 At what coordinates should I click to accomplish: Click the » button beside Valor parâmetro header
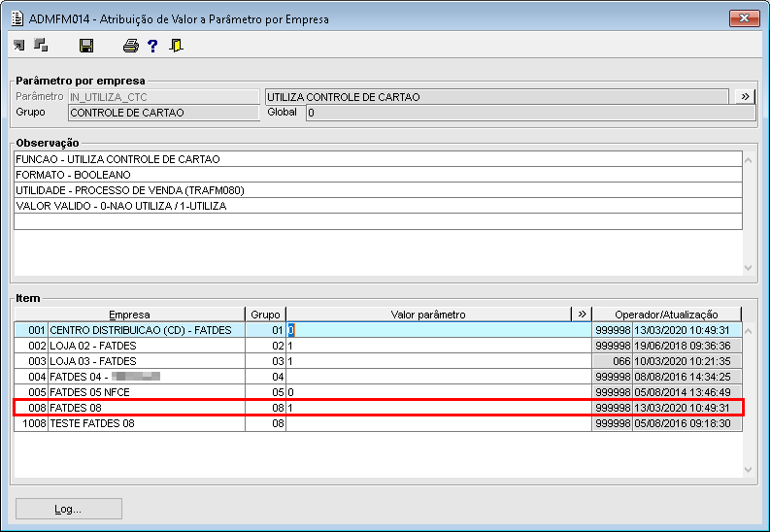point(582,315)
